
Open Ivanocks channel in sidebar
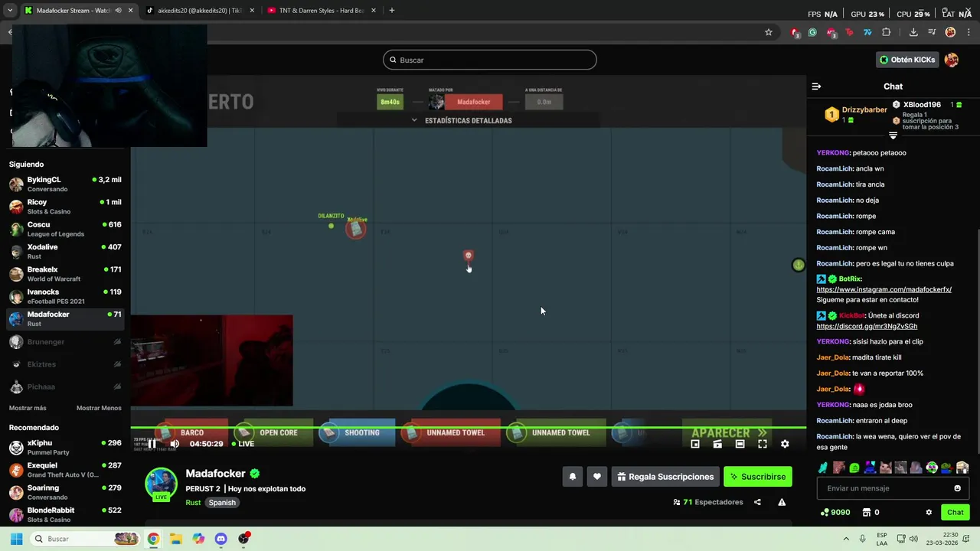coord(65,296)
